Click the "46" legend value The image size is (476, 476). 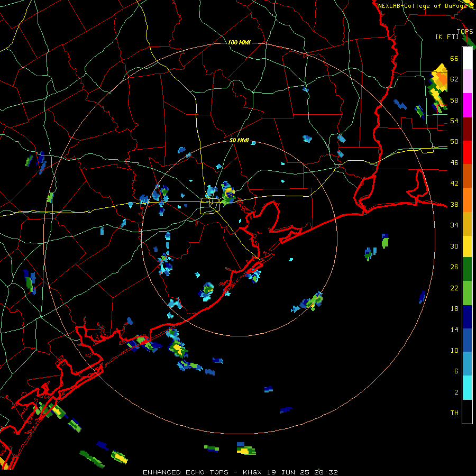coord(454,163)
